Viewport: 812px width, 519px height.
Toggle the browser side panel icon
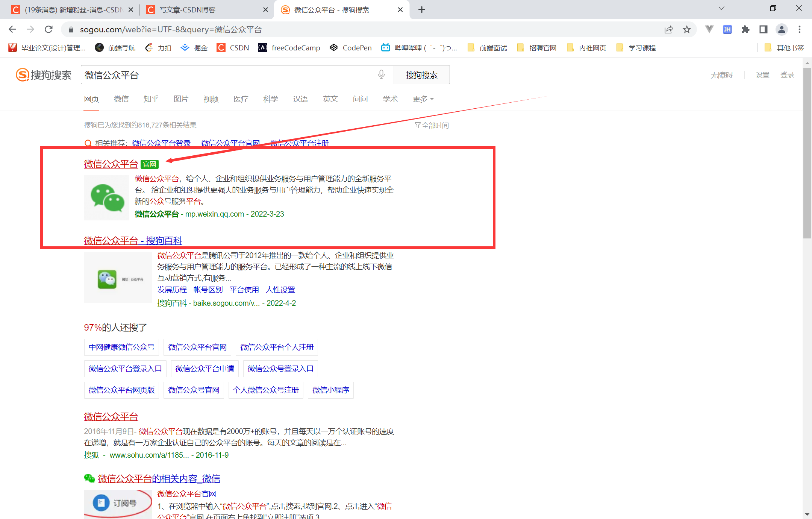pos(764,29)
